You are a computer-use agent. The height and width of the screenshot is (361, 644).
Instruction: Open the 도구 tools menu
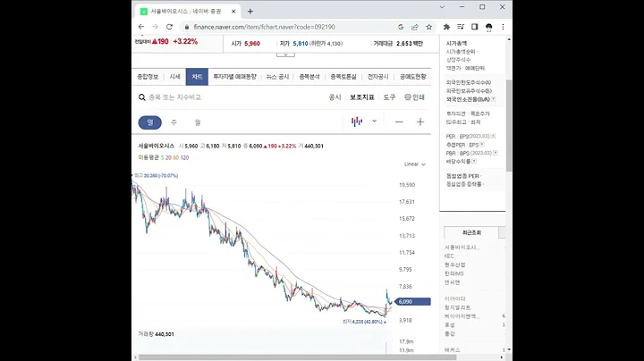point(389,97)
